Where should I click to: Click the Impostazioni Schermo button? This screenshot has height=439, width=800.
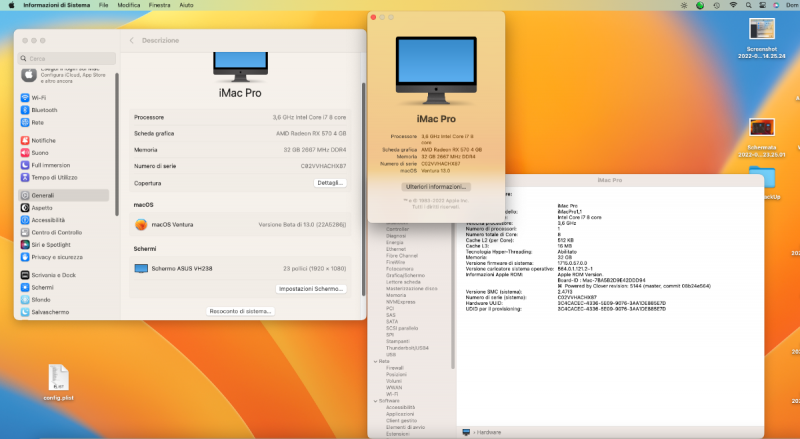[311, 289]
